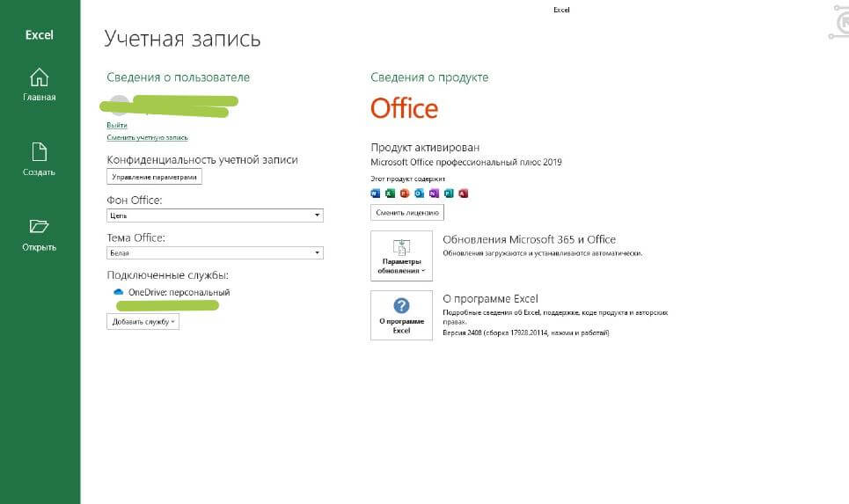
Task: Click the Учетная запись page title
Action: click(182, 39)
